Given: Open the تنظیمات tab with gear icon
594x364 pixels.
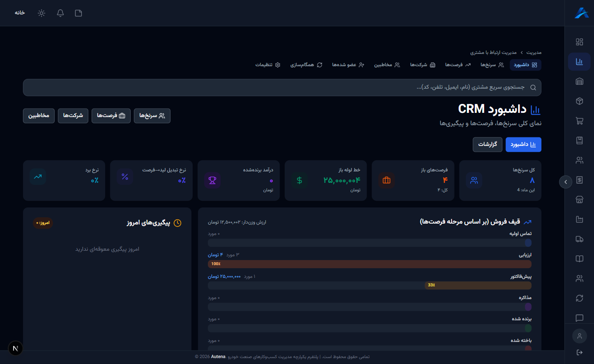Looking at the screenshot, I should tap(268, 65).
